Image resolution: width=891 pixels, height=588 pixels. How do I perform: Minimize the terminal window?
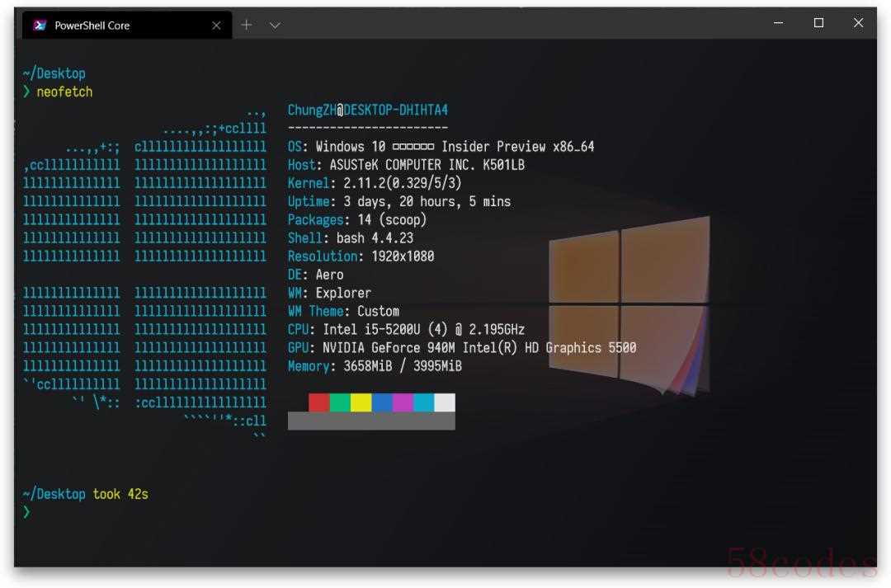click(778, 24)
